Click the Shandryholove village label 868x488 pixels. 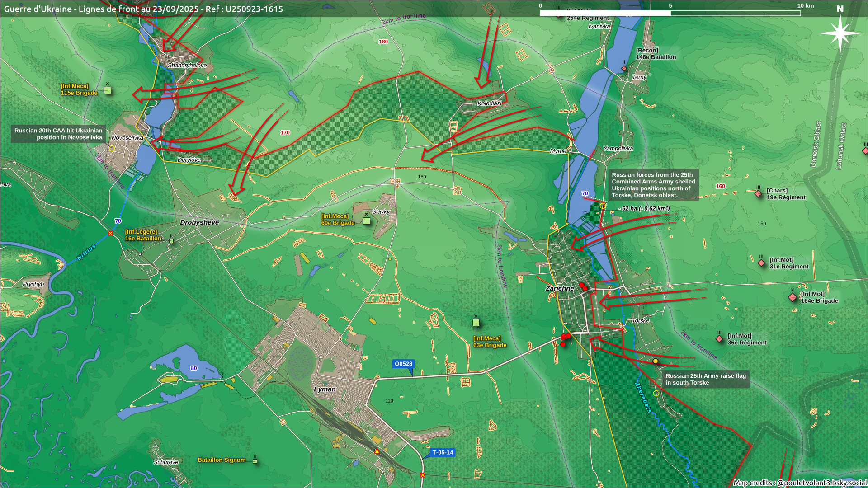point(187,65)
